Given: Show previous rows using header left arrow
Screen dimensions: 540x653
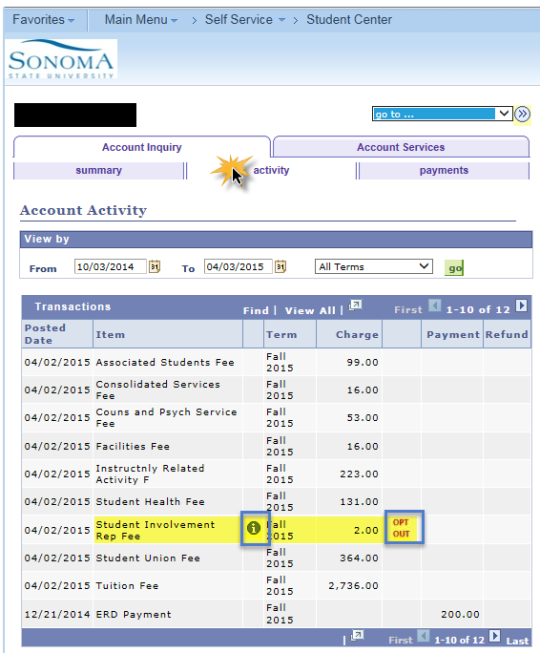Looking at the screenshot, I should pos(435,306).
